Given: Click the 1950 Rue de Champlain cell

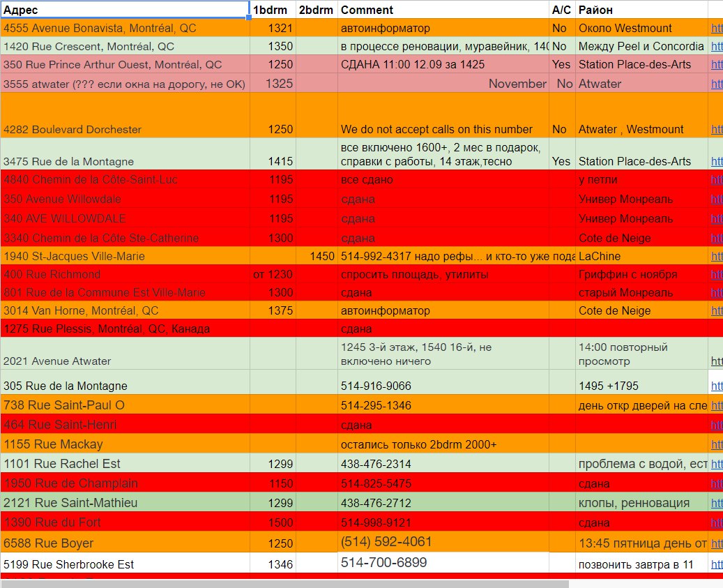Looking at the screenshot, I should [125, 483].
